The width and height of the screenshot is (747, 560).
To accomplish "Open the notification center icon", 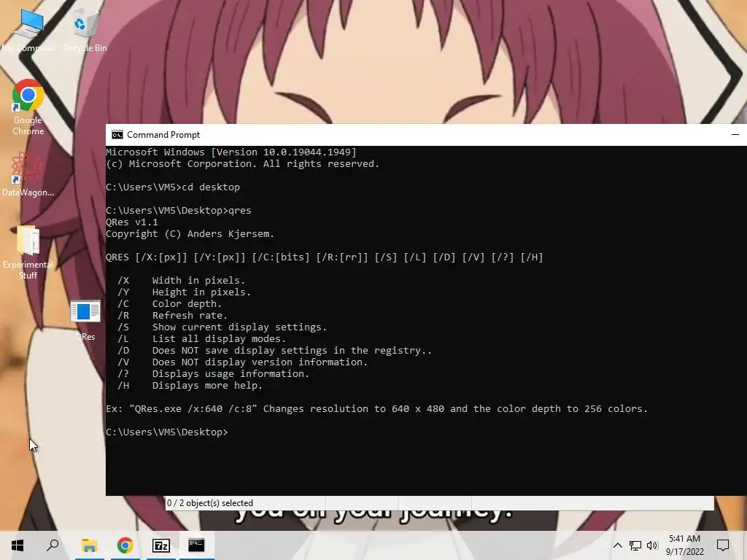I will 723,545.
